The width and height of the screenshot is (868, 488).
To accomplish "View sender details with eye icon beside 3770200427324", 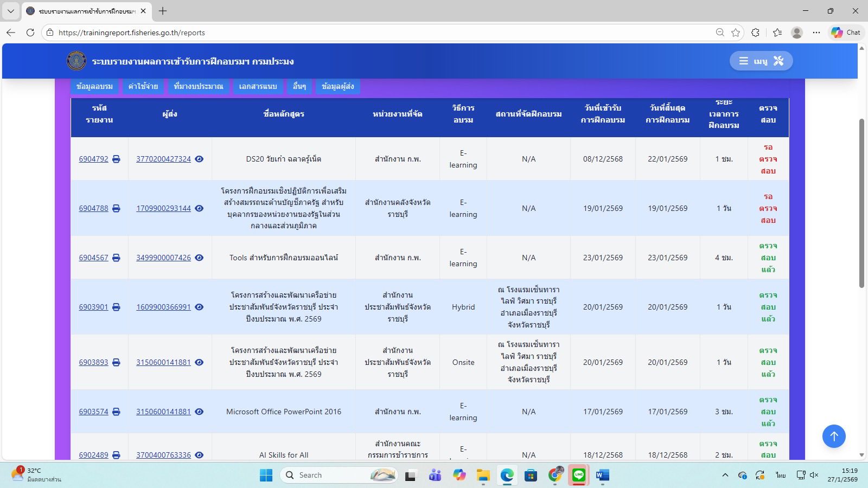I will pyautogui.click(x=199, y=159).
